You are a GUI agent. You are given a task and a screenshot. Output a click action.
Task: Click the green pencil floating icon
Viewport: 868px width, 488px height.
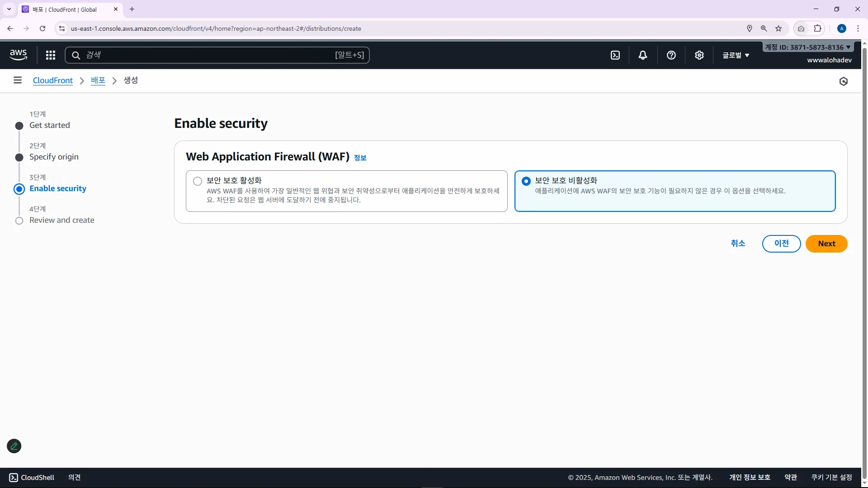[x=14, y=446]
